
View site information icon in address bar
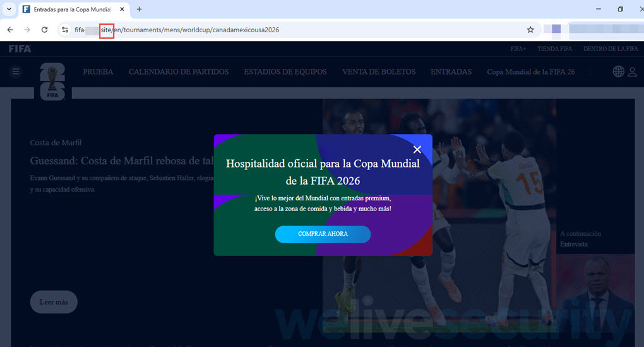pos(65,30)
